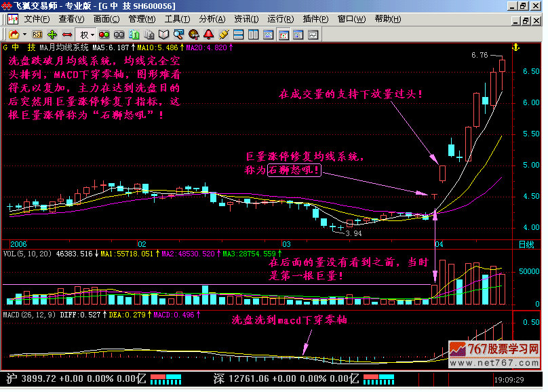Click the red alarm bell icon
Viewport: 548px width, 392px height.
pyautogui.click(x=208, y=34)
